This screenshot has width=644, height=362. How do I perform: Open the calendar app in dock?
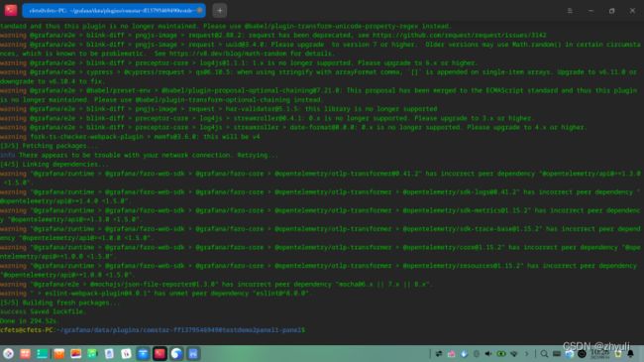point(126,353)
